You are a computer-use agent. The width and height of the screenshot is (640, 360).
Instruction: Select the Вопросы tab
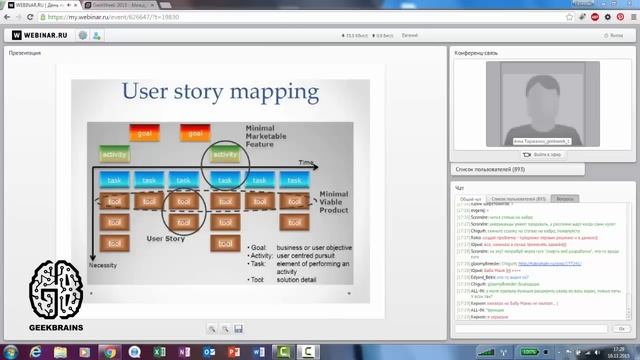pyautogui.click(x=565, y=199)
